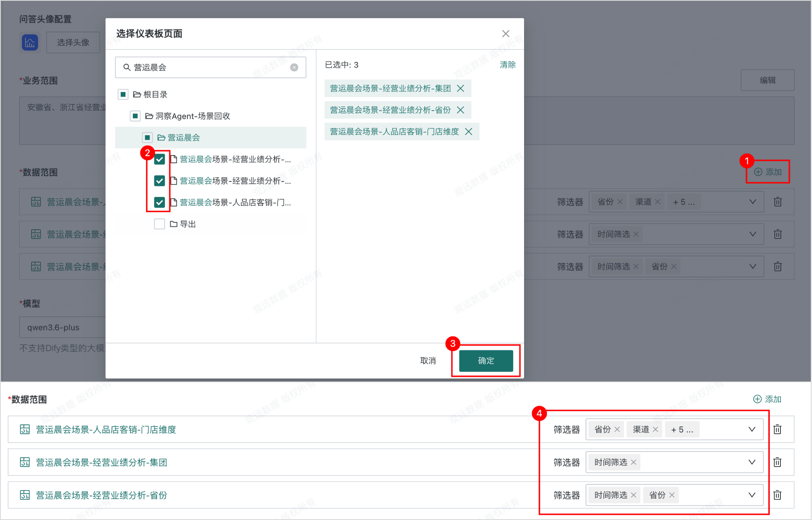Toggle the 洞察Agent-场景回收 folder checkbox
Viewport: 812px width, 520px height.
point(135,116)
